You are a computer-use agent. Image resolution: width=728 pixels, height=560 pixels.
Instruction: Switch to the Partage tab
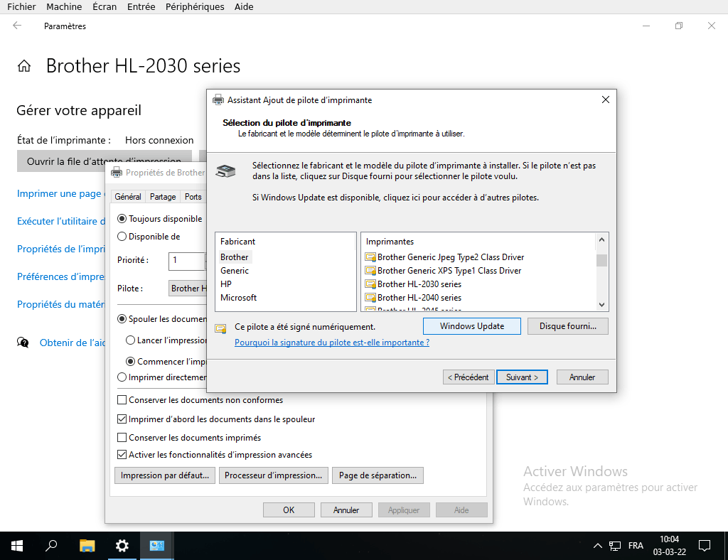[163, 197]
